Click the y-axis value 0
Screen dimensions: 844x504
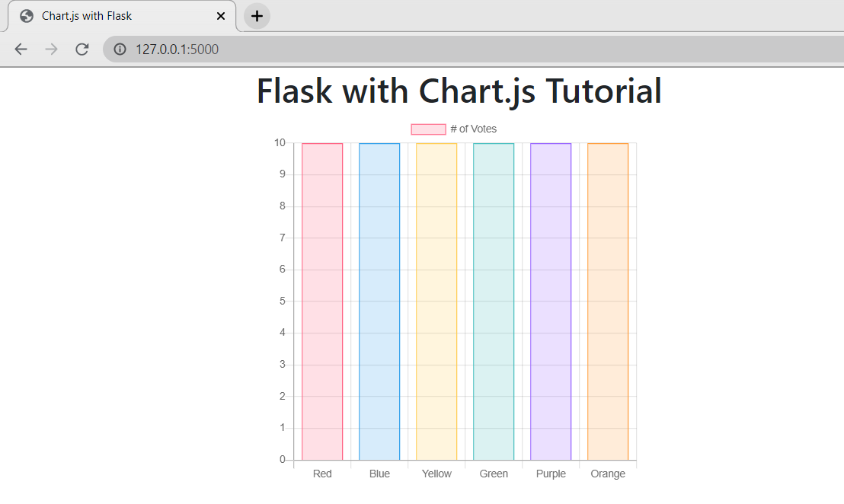[283, 459]
